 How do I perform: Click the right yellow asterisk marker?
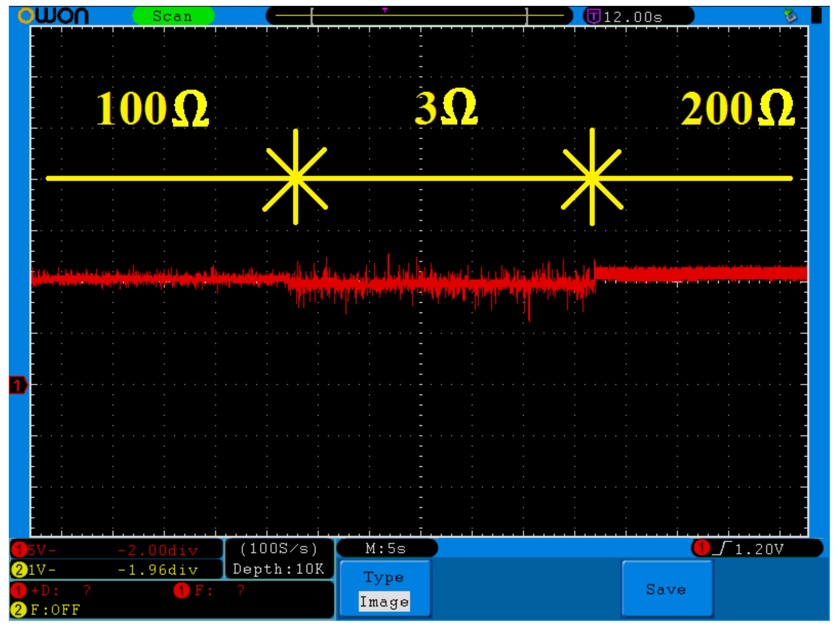pyautogui.click(x=592, y=178)
